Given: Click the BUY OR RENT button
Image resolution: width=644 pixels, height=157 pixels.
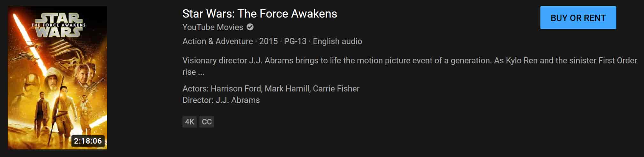Looking at the screenshot, I should 578,18.
